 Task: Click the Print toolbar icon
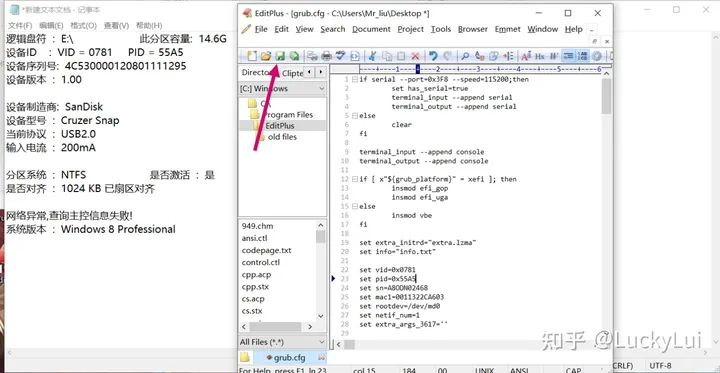coord(326,56)
